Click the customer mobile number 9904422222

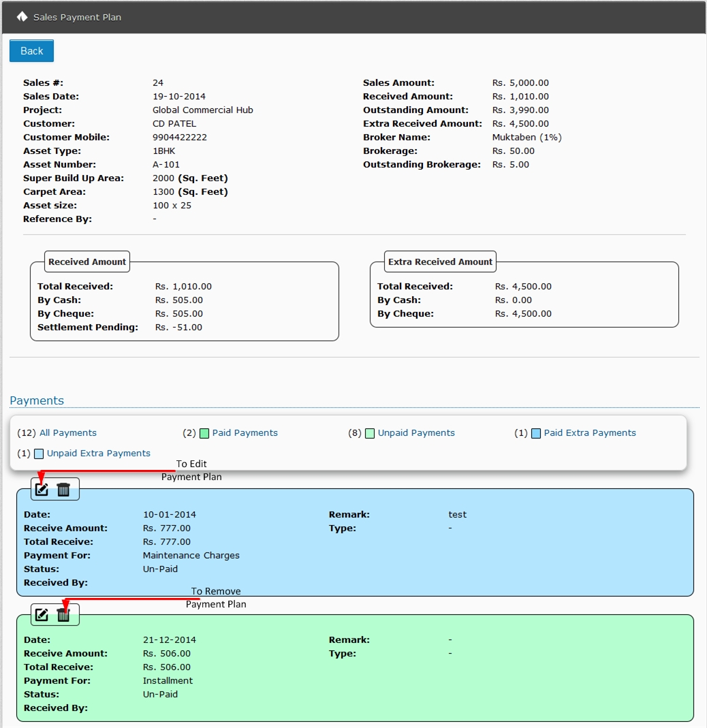click(x=180, y=138)
